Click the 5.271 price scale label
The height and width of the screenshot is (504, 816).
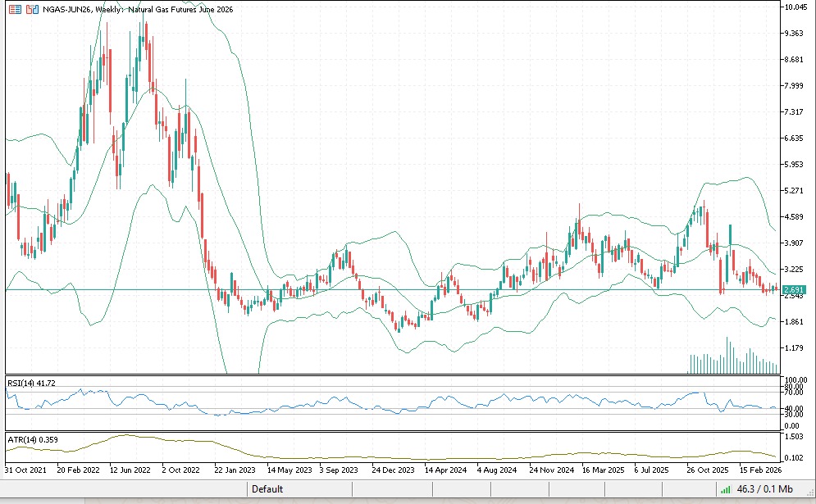tap(794, 191)
